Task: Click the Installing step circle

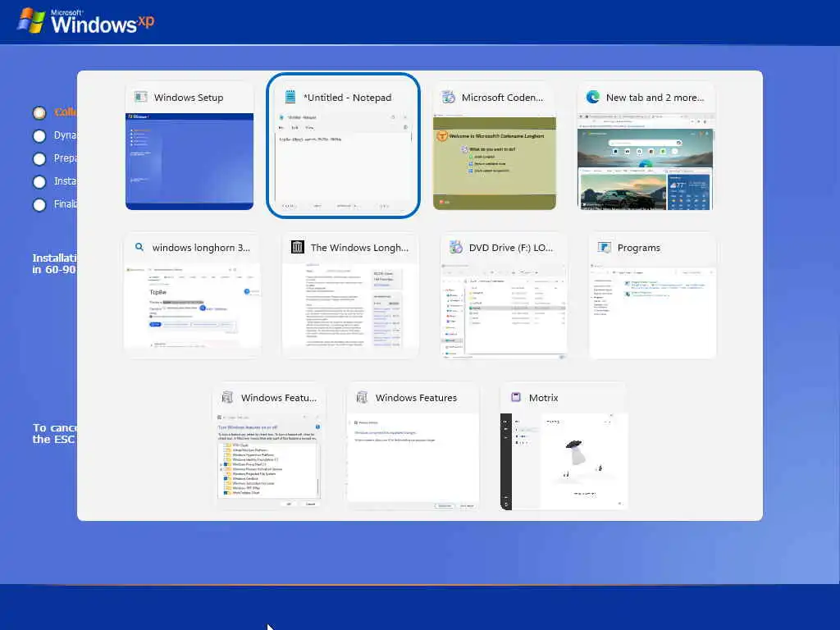Action: (x=39, y=182)
